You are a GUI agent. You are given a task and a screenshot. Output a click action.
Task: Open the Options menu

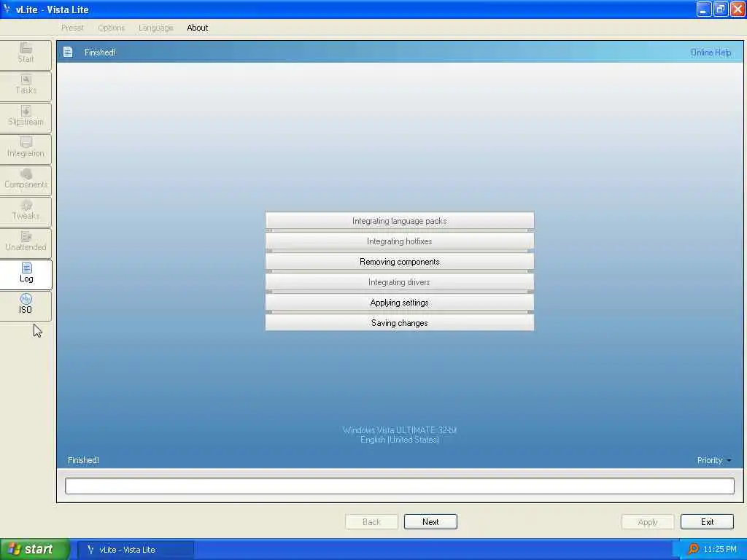pos(112,28)
